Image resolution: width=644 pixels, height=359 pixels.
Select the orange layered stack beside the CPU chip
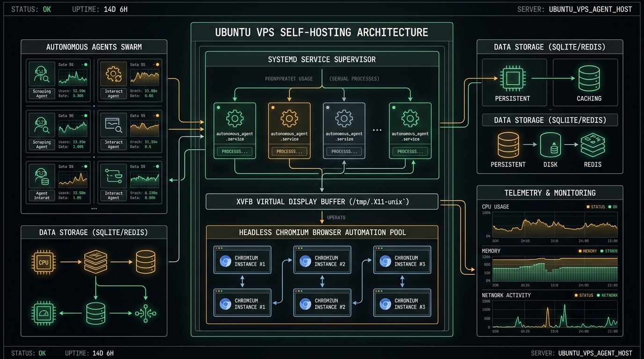point(95,262)
